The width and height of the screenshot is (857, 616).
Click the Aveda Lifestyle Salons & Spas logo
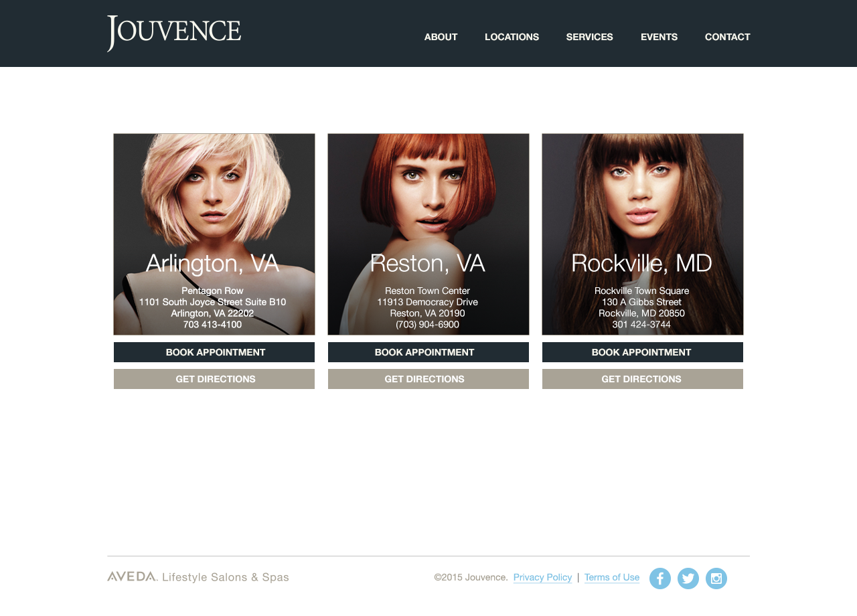[x=198, y=577]
